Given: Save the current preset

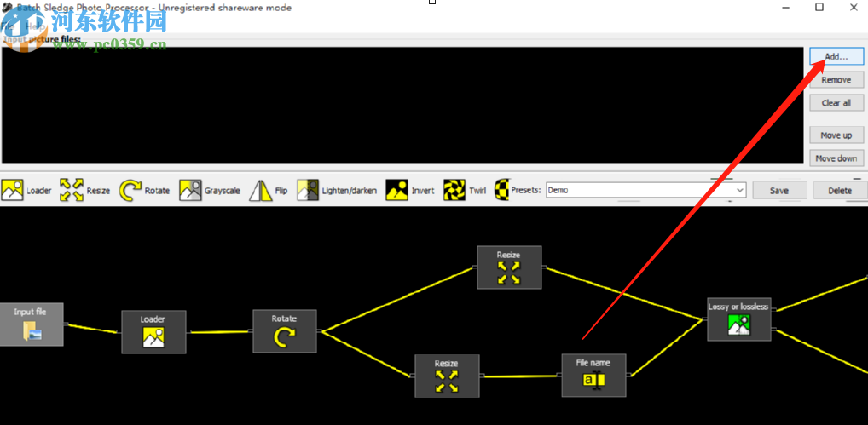Looking at the screenshot, I should (779, 190).
